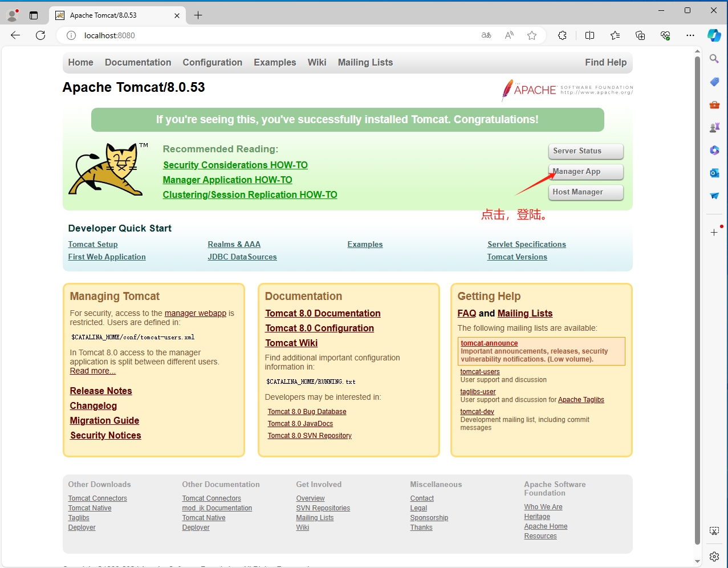This screenshot has width=728, height=568.
Task: Open Wiki in the top navigation bar
Action: click(317, 63)
